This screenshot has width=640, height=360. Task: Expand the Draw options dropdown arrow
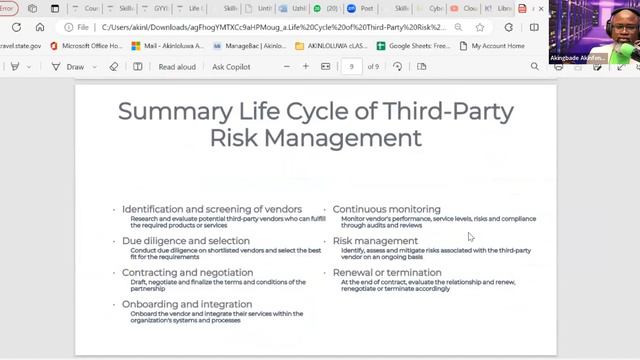click(x=95, y=67)
